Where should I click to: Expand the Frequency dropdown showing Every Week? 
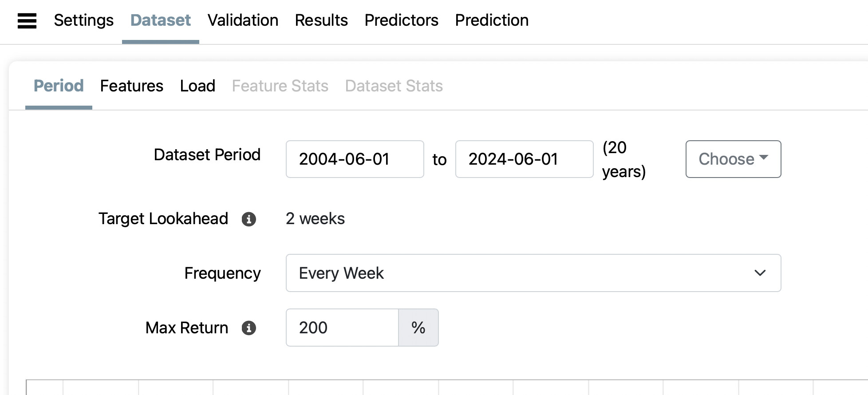pyautogui.click(x=533, y=273)
